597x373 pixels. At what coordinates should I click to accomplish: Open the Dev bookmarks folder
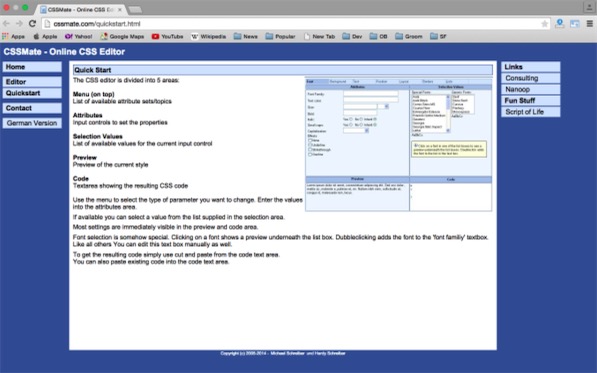[x=352, y=37]
